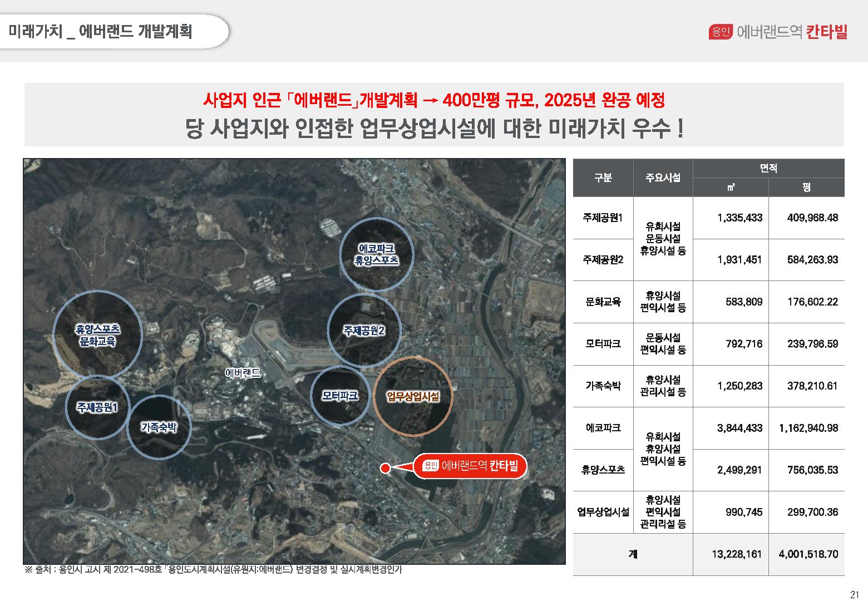This screenshot has height=601, width=868.
Task: Click the total 4,001,518.70 in the table
Action: (x=808, y=554)
